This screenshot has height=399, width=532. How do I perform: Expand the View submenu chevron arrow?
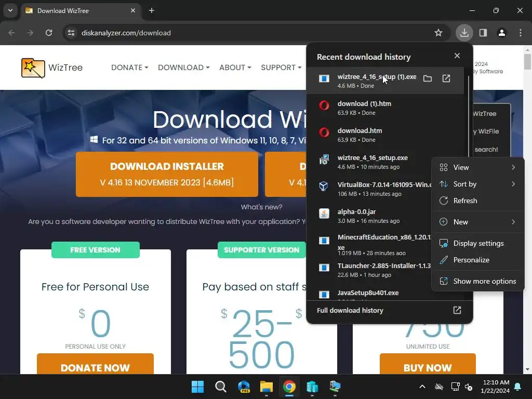[513, 167]
